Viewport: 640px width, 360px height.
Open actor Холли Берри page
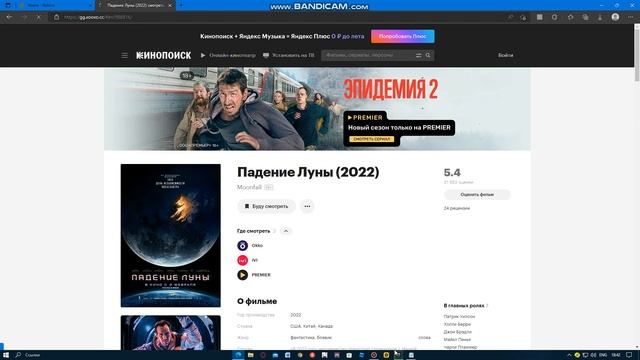[x=457, y=324]
